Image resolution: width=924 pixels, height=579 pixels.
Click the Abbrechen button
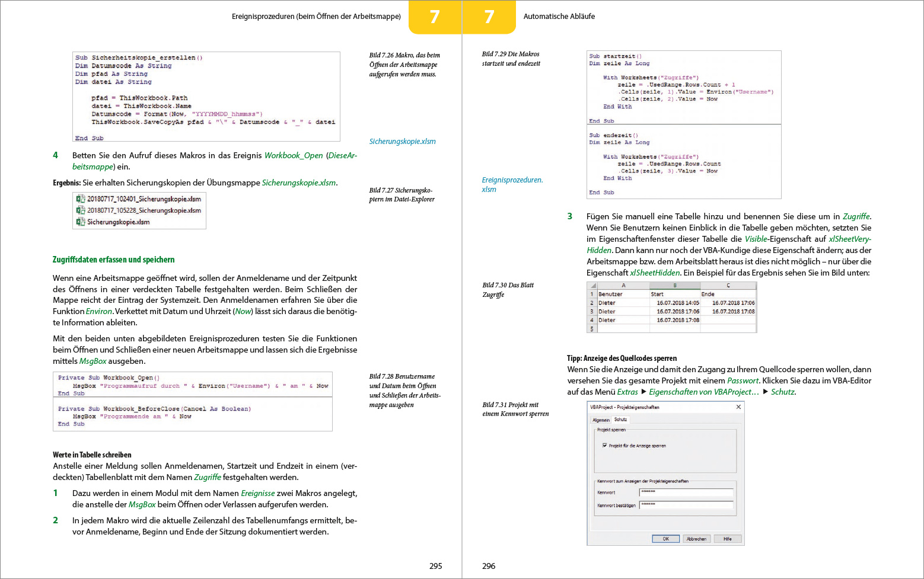696,539
